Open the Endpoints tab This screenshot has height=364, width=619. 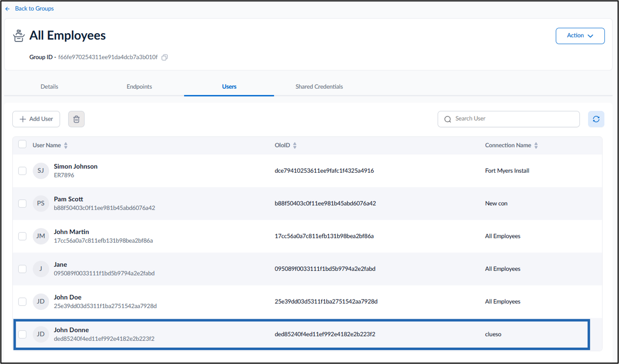coord(139,87)
